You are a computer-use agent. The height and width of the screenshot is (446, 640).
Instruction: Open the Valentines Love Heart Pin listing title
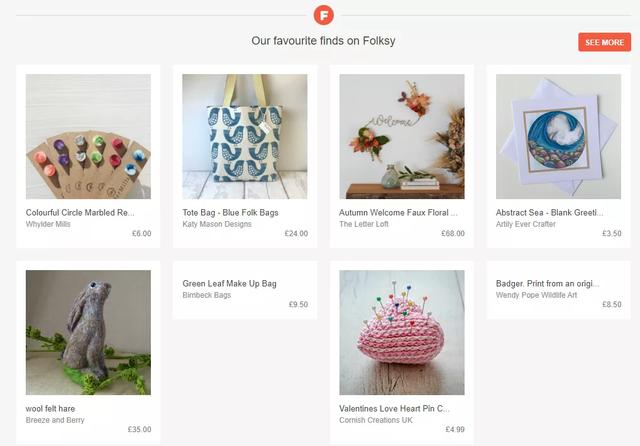tap(394, 408)
